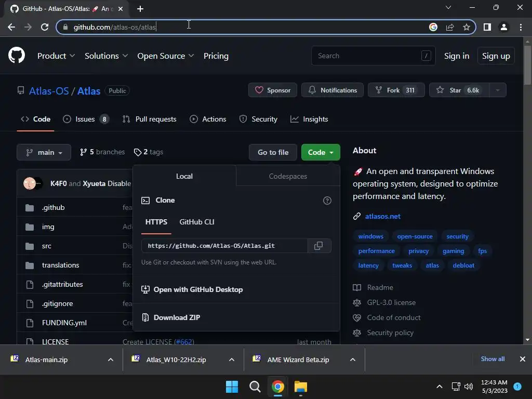Expand AME Wizard Beta.zip download options
This screenshot has height=399, width=532.
(353, 360)
